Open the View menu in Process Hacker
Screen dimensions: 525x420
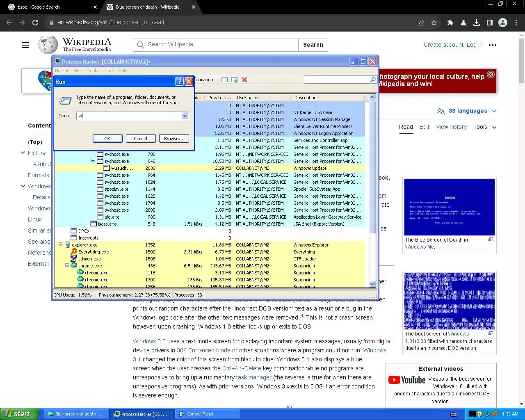78,71
